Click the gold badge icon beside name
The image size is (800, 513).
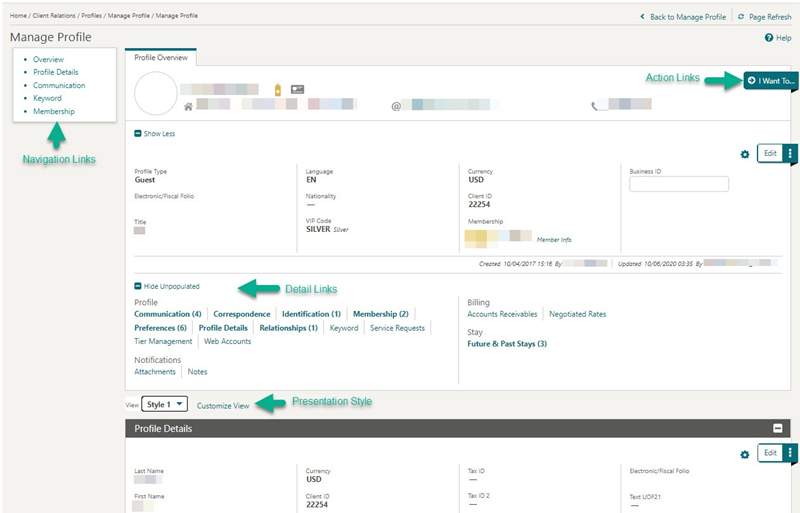(278, 90)
